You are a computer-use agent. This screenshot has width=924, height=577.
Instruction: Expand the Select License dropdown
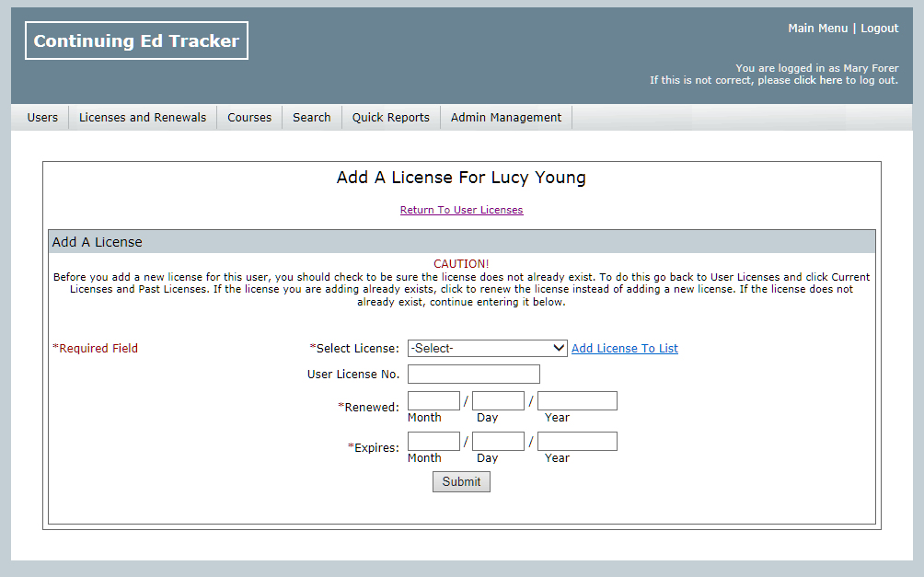[487, 348]
